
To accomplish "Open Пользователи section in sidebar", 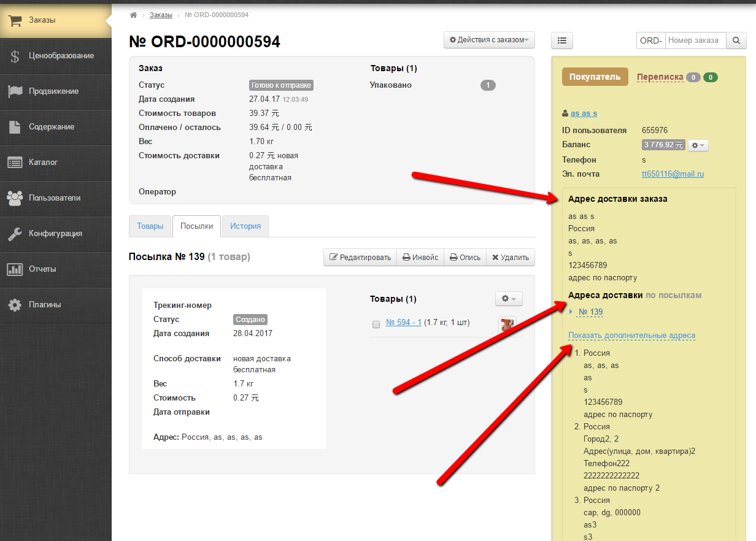I will (x=55, y=198).
